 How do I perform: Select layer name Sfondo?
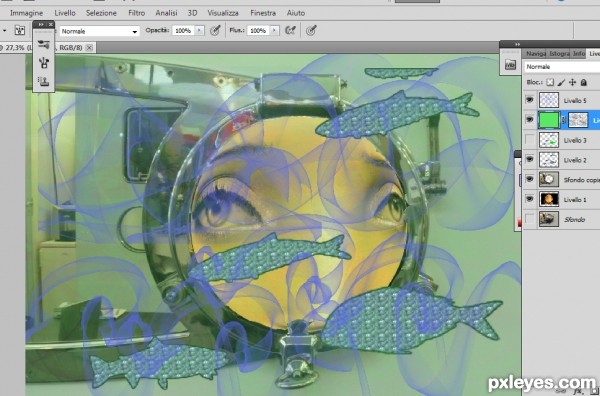click(x=574, y=220)
